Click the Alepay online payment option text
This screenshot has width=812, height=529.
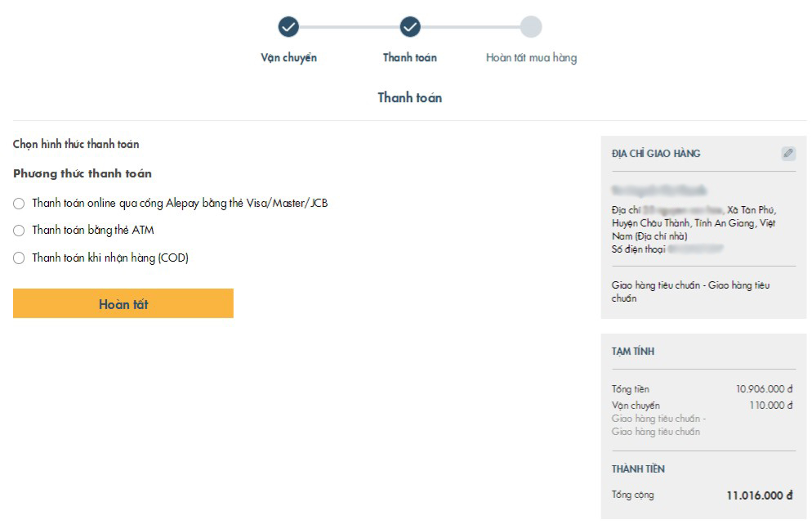[x=180, y=203]
